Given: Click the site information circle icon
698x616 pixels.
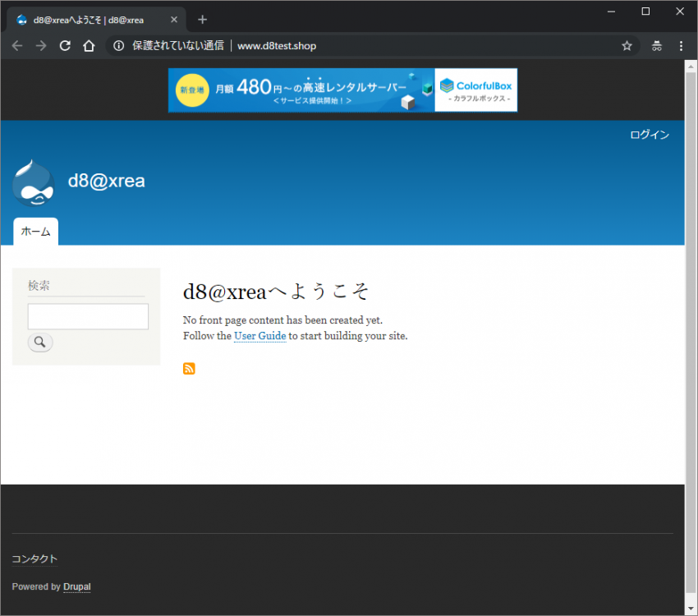Looking at the screenshot, I should click(119, 46).
